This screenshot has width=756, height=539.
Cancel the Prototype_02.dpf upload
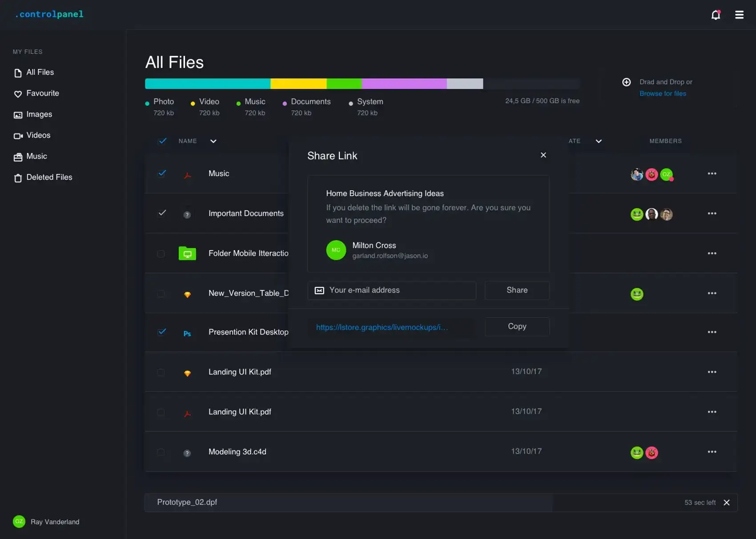coord(726,503)
